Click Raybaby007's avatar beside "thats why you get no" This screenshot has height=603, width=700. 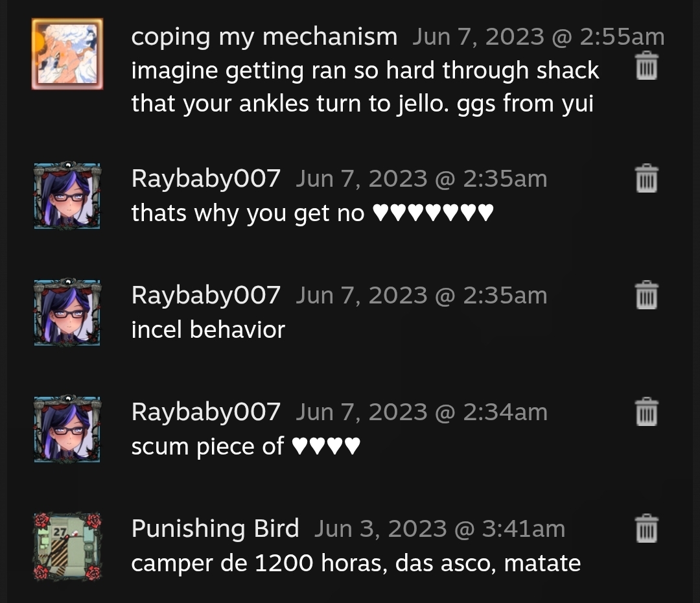[x=67, y=196]
